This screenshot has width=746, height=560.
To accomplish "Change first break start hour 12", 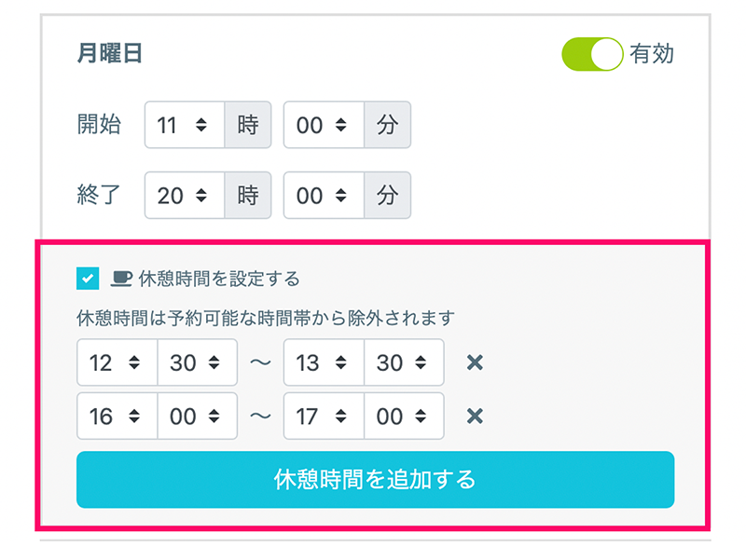I will 117,362.
